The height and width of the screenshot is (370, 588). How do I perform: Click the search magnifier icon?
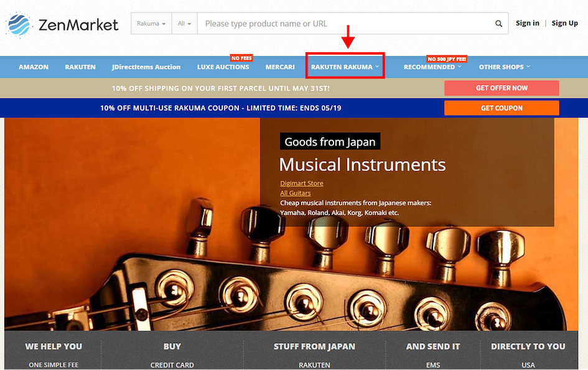click(498, 24)
